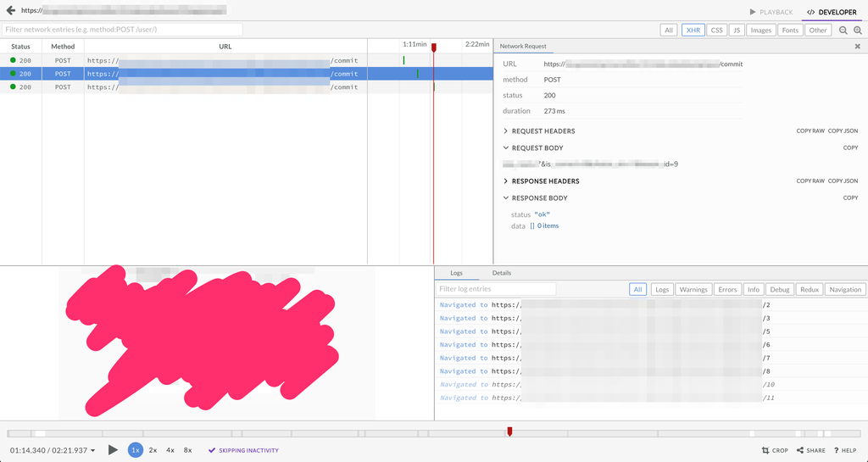Set playback speed to 4x

[x=170, y=450]
